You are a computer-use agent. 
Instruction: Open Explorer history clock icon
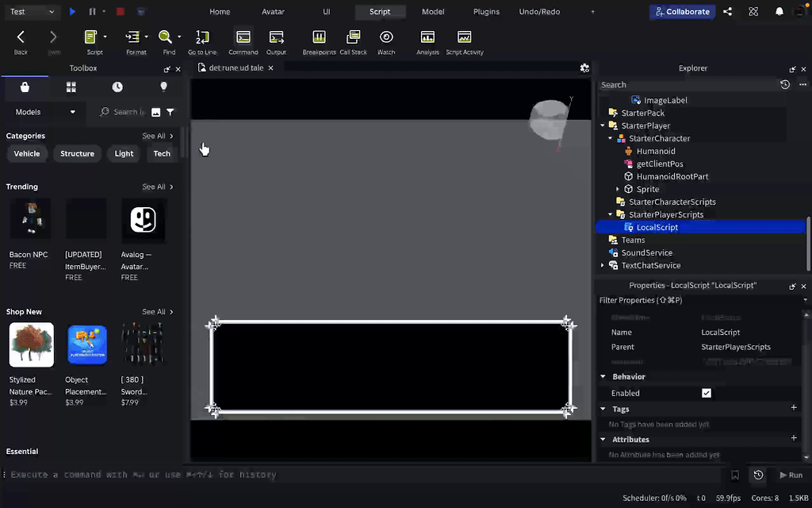[x=785, y=84]
